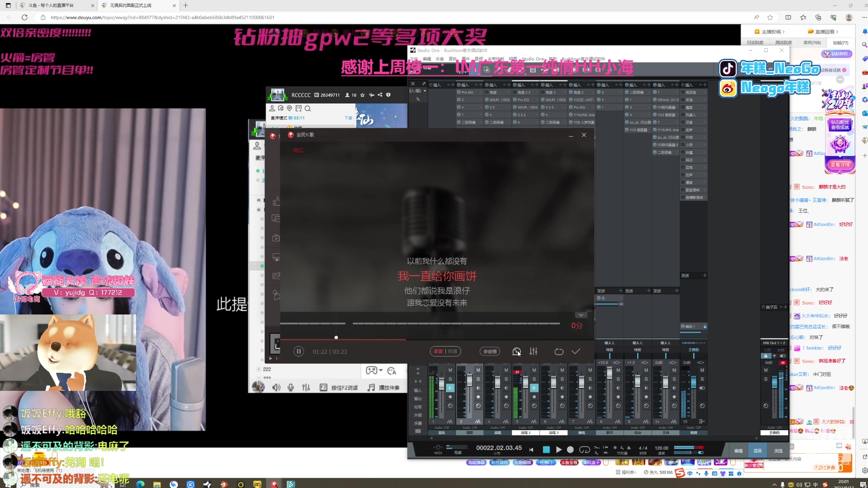Open Studio One 视图 menu
Viewport: 868px width, 488px height.
click(513, 59)
